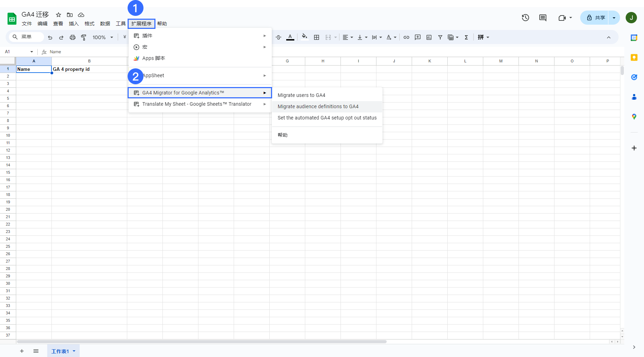Click the get add-ons plus icon
The image size is (644, 357).
[634, 148]
